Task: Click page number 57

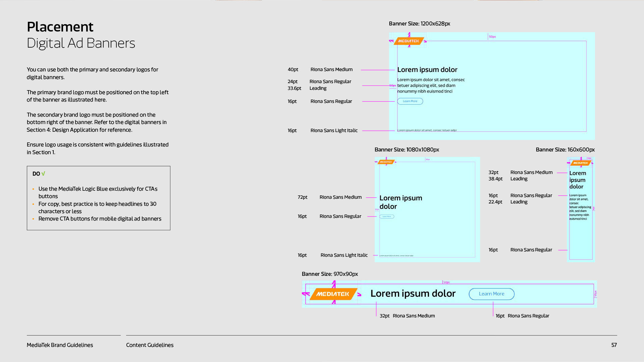Action: click(614, 345)
